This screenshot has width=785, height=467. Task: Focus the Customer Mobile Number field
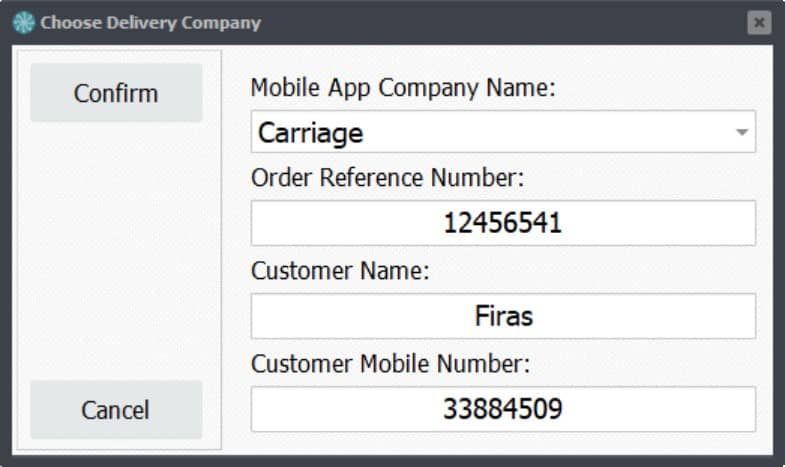(503, 409)
